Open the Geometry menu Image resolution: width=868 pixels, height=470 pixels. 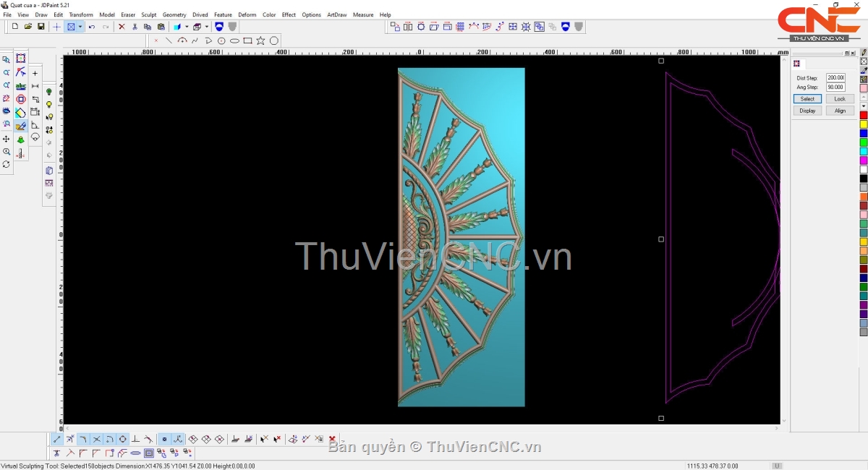tap(174, 14)
